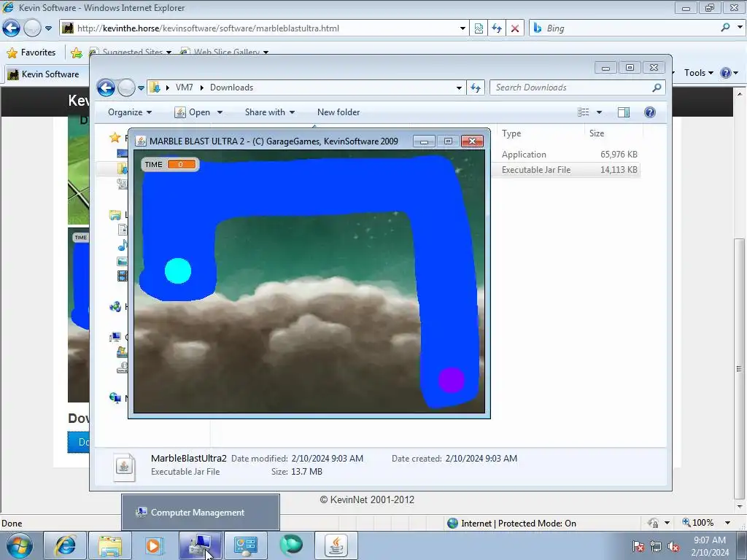
Task: Click the cyan marble in the game
Action: (178, 271)
